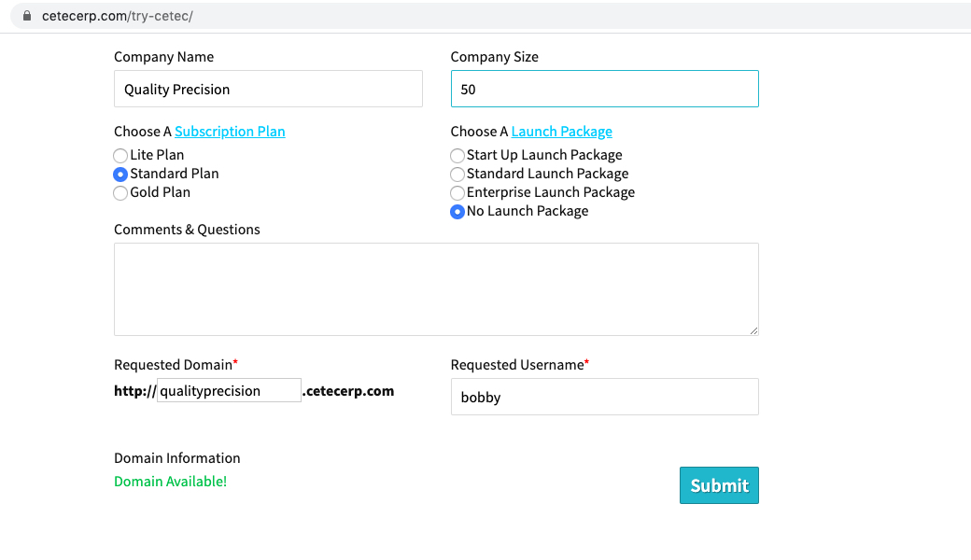Click the browser URL cetecerp.com/try-cetec/
The width and height of the screenshot is (971, 560).
118,16
